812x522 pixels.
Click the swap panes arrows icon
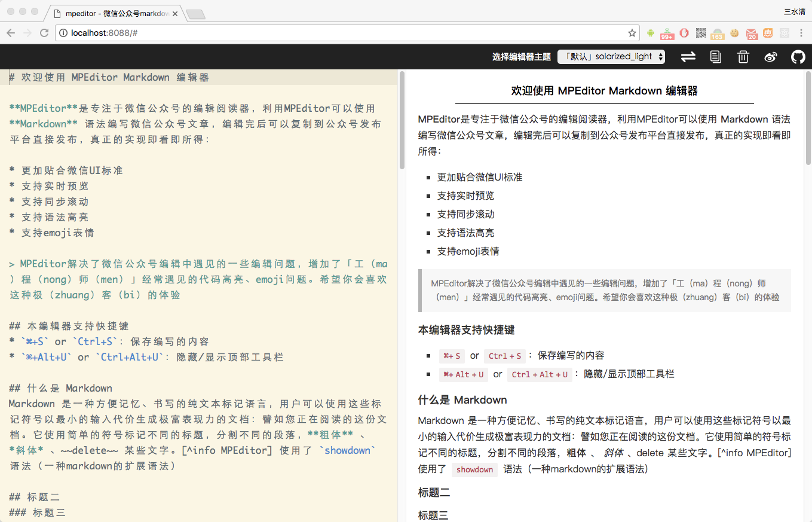(x=688, y=57)
